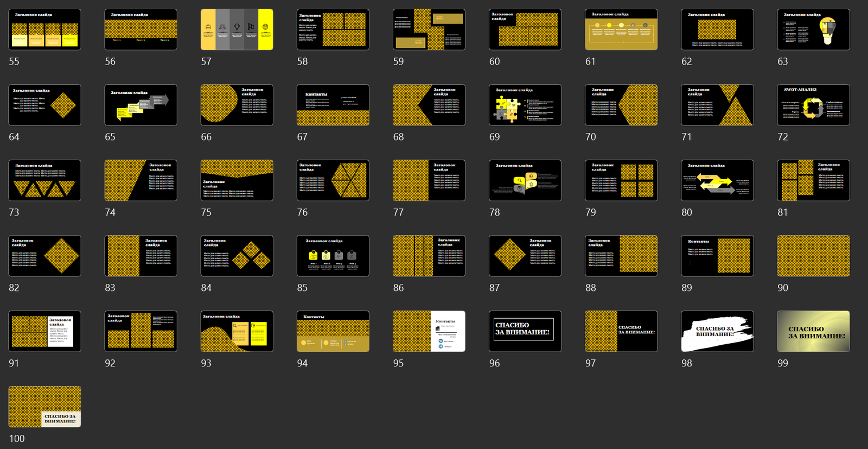Pick slide 99 with golden gradient background
Screen dimensions: 868x449
(813, 331)
